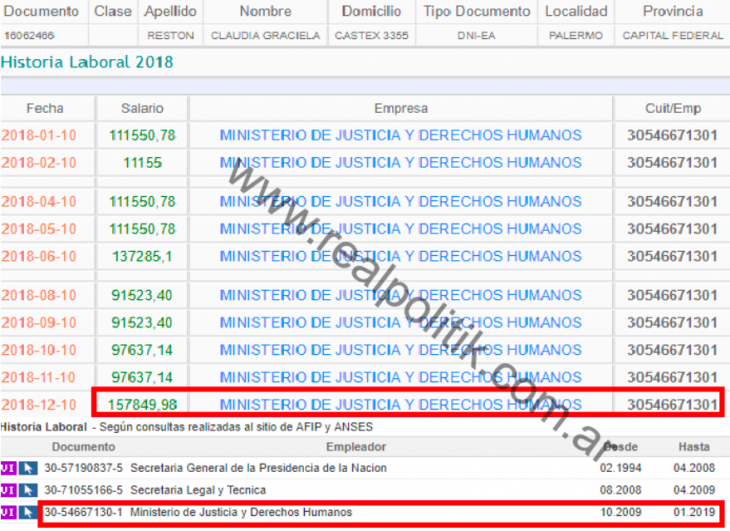
Task: Click the purple UI icon beside Secretaria Legal y Tecnica
Action: 8,490
